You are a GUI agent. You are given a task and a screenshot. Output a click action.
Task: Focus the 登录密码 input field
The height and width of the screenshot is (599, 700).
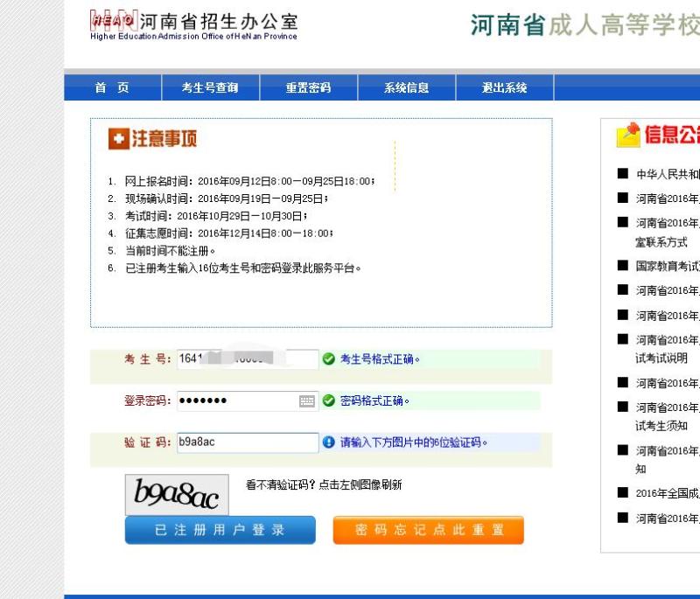[x=248, y=401]
